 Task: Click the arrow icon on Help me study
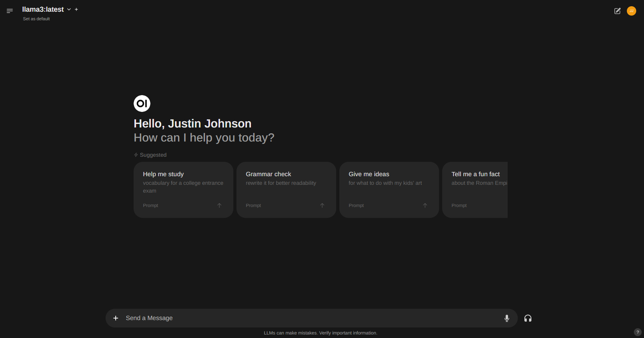click(x=219, y=205)
